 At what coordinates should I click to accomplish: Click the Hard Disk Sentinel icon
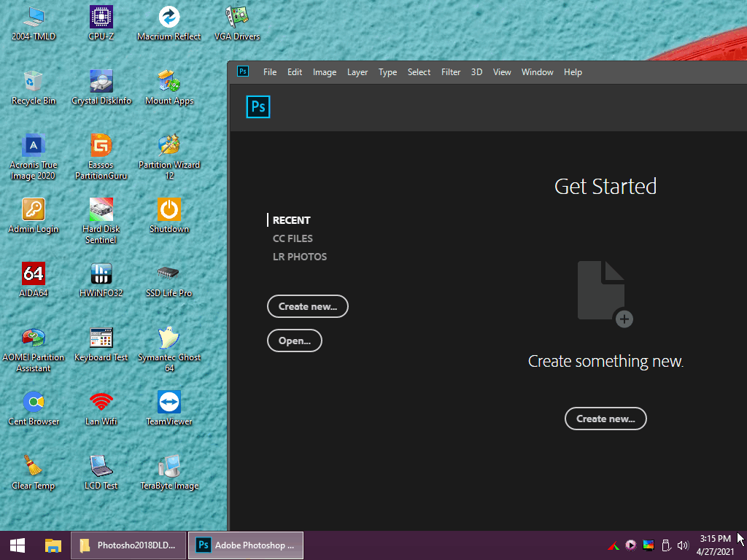point(101,222)
